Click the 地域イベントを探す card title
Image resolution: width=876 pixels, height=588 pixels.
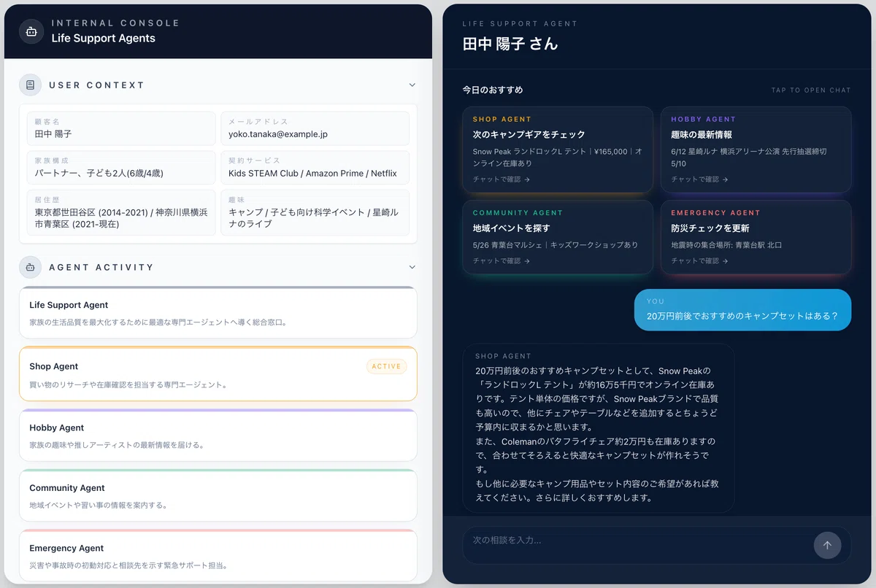click(x=511, y=228)
